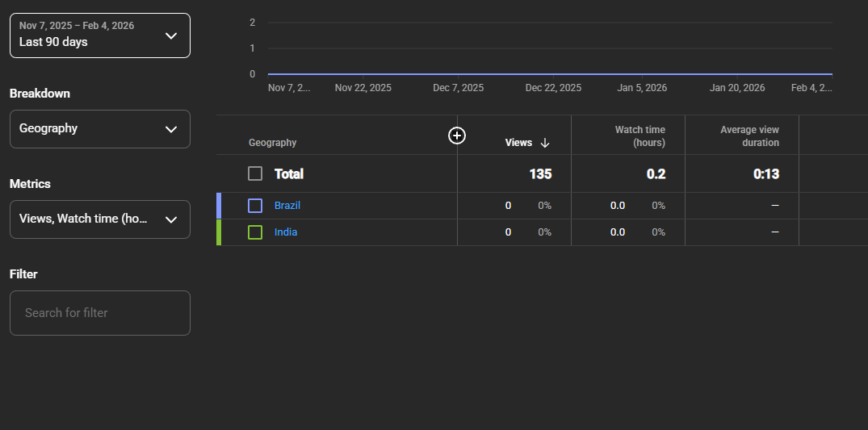Open the Brazil geography link
Viewport: 868px width, 430px height.
pyautogui.click(x=287, y=206)
